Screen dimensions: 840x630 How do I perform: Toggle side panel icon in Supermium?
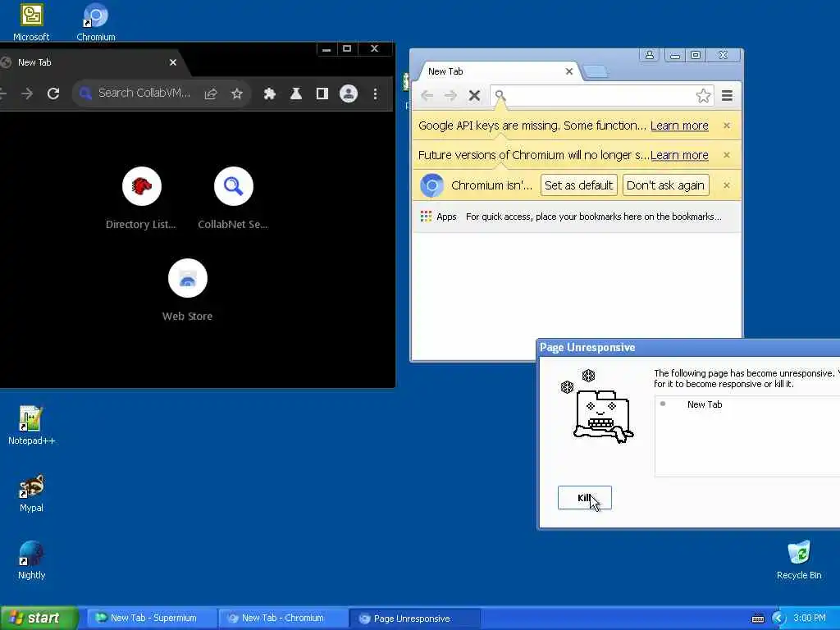322,94
